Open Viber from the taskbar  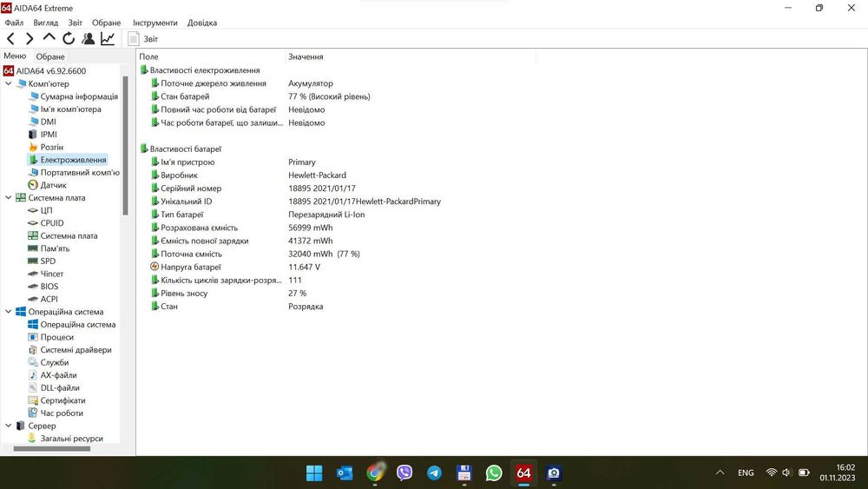pyautogui.click(x=404, y=473)
